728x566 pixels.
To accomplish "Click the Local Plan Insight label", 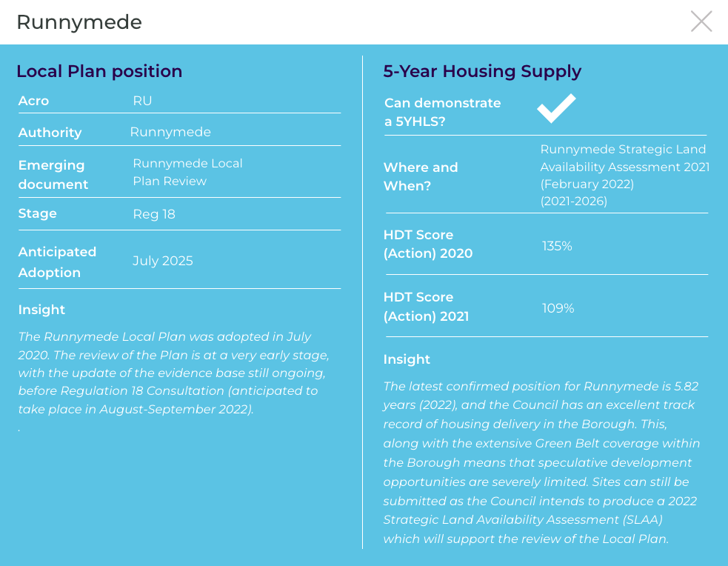I will (41, 310).
